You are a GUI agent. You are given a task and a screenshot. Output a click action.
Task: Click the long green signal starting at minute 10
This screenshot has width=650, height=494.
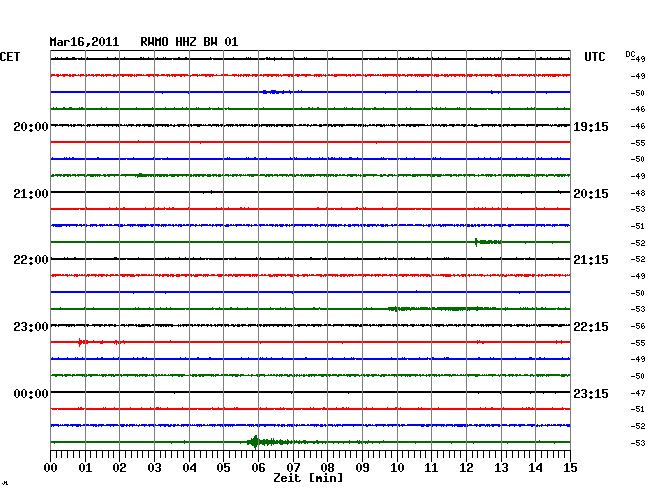441,308
